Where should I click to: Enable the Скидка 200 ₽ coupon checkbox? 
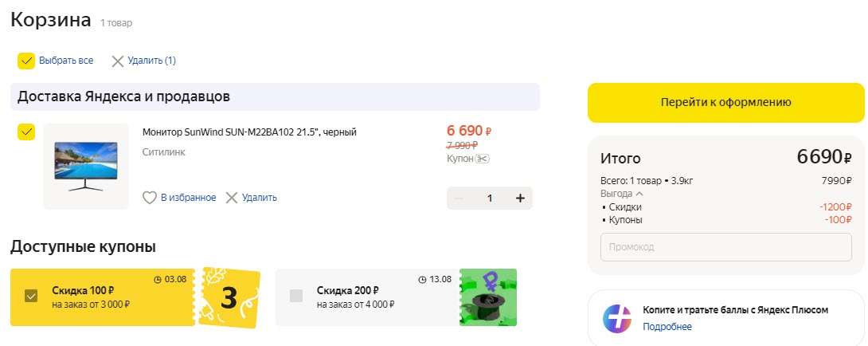[296, 296]
